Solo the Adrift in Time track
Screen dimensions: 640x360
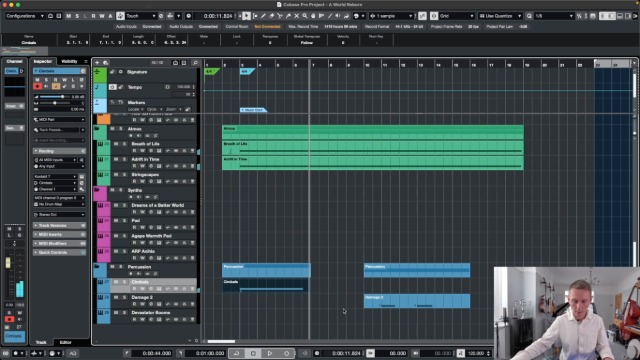click(124, 159)
